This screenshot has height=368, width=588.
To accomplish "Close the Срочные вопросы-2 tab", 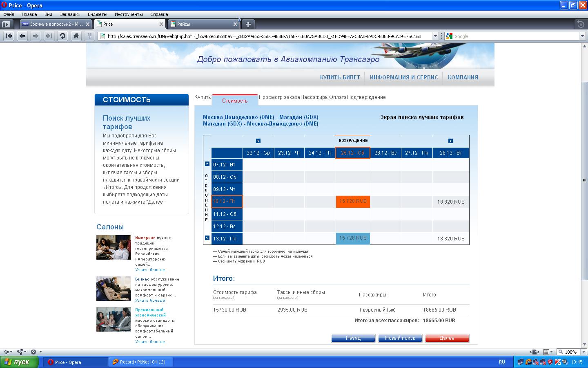I will tap(88, 24).
